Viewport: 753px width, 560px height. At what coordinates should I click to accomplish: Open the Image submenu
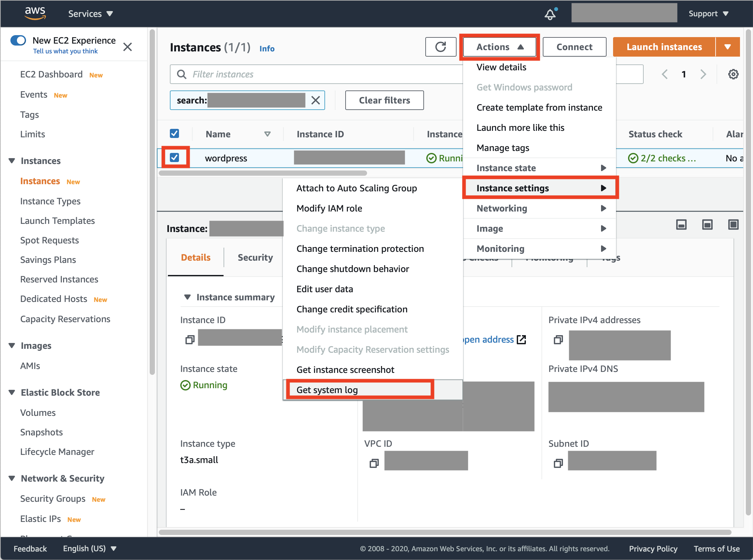click(540, 228)
